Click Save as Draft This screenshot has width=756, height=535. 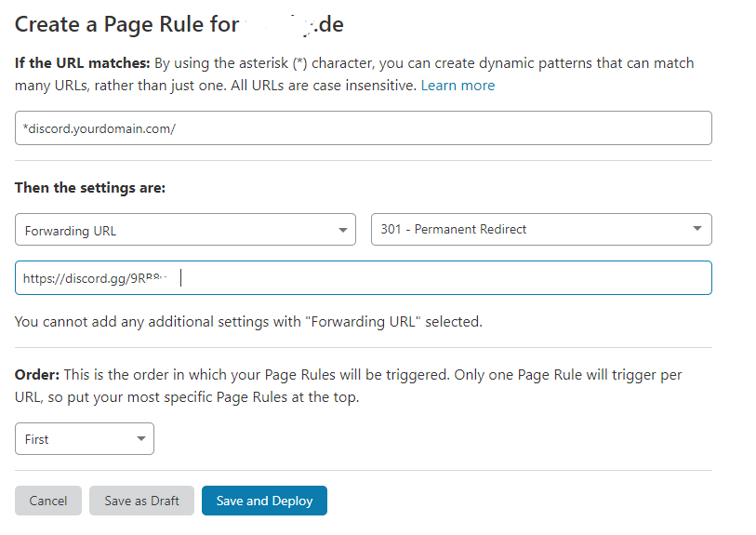(x=141, y=501)
